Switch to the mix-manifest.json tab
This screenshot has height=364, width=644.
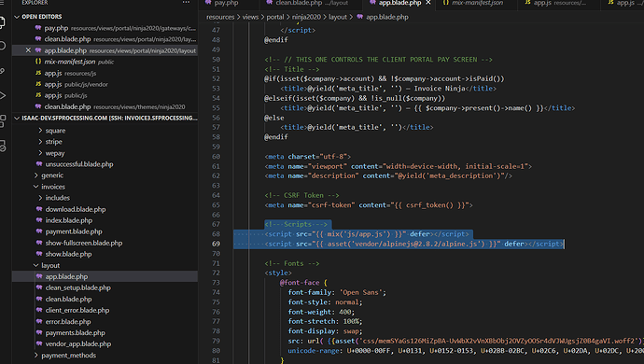tap(477, 3)
